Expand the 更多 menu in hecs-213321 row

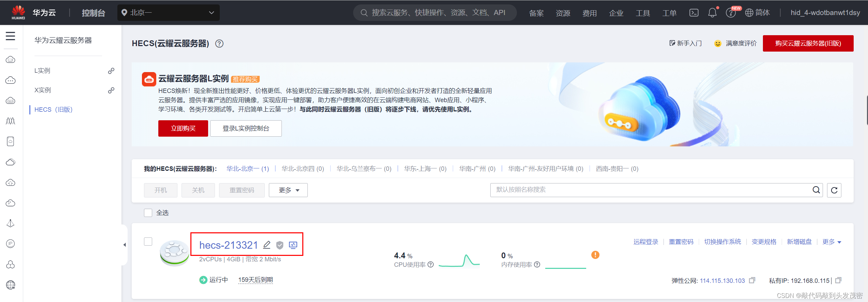click(832, 242)
